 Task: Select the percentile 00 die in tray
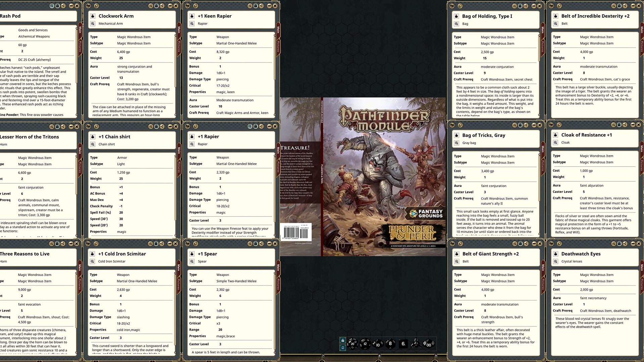[429, 344]
